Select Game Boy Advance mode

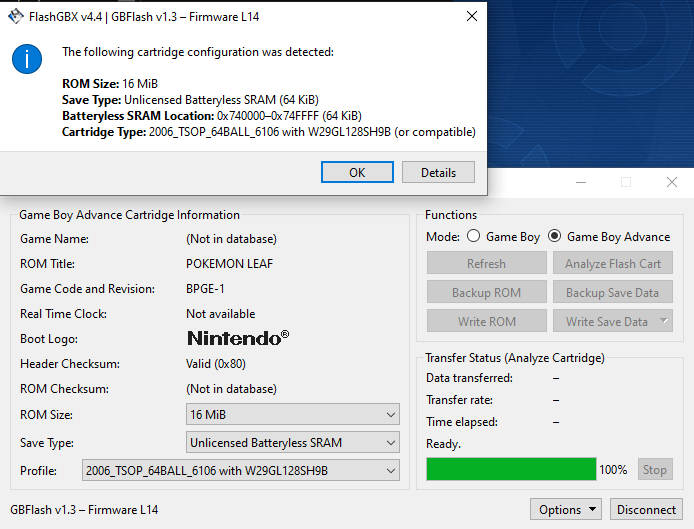pyautogui.click(x=555, y=237)
